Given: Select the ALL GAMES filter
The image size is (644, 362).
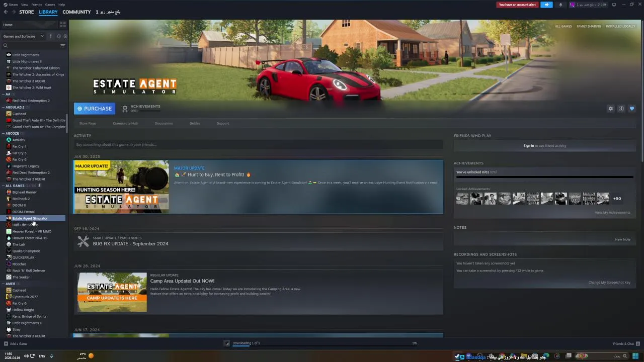Looking at the screenshot, I should coord(563,26).
